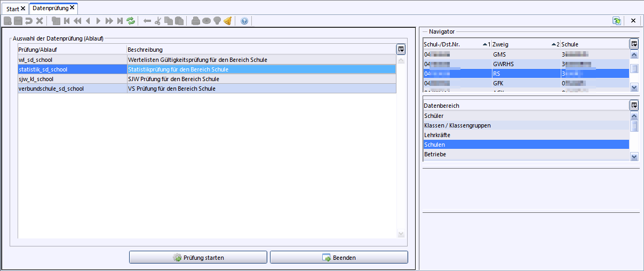
Task: Click the scissors cut icon
Action: (157, 21)
